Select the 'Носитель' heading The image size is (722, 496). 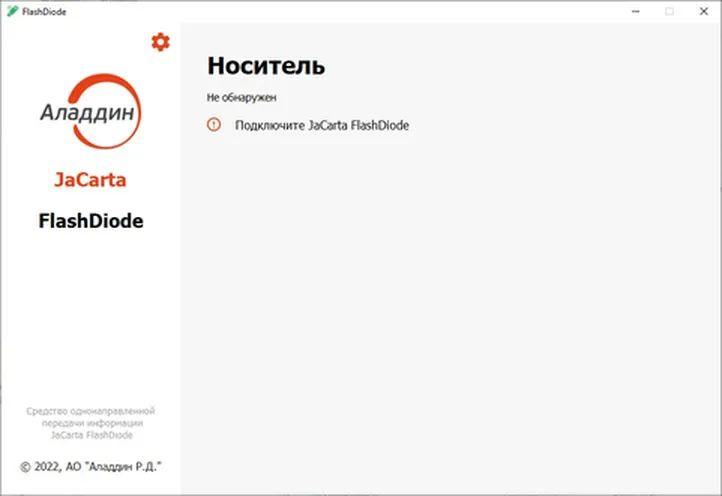266,65
